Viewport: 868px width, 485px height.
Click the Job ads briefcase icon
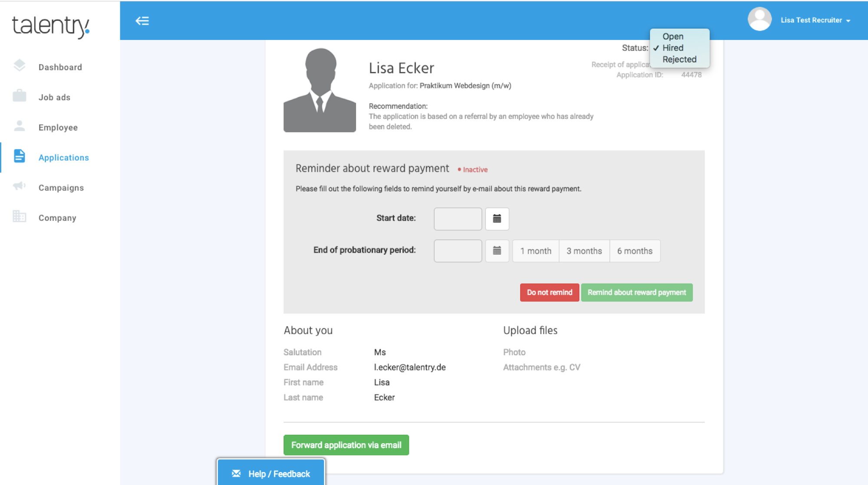(20, 96)
